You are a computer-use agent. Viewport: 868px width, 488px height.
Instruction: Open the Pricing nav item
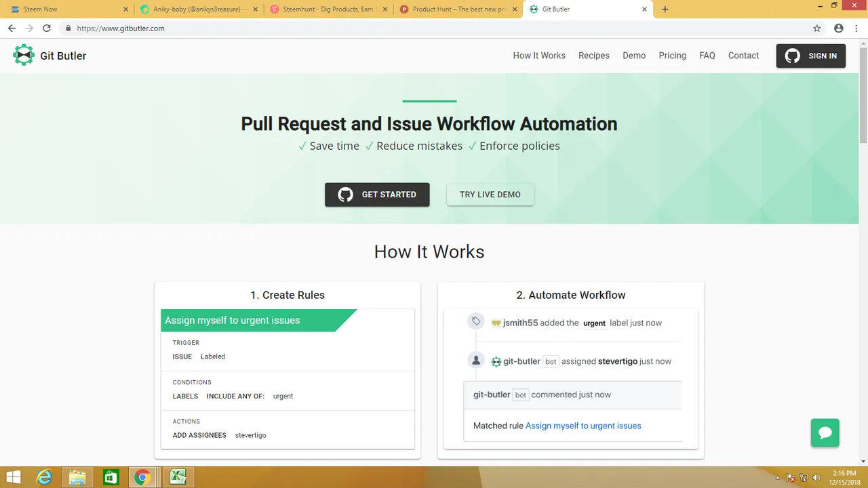[x=672, y=56]
